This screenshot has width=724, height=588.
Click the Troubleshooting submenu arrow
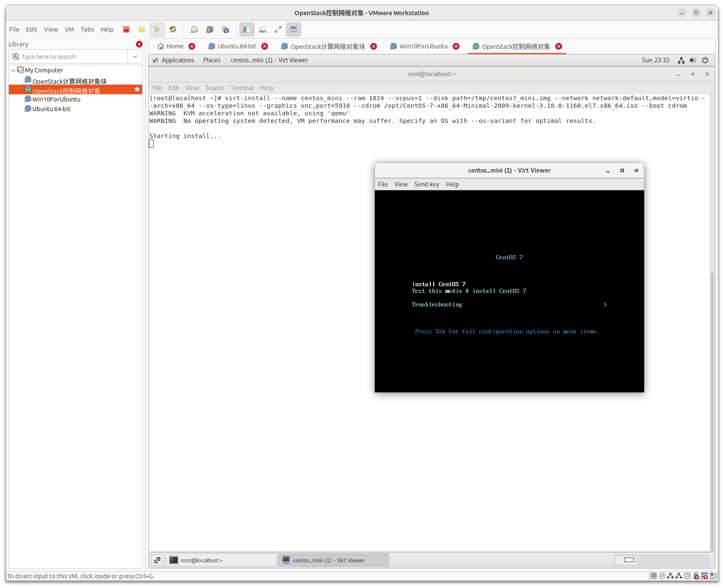pos(605,304)
